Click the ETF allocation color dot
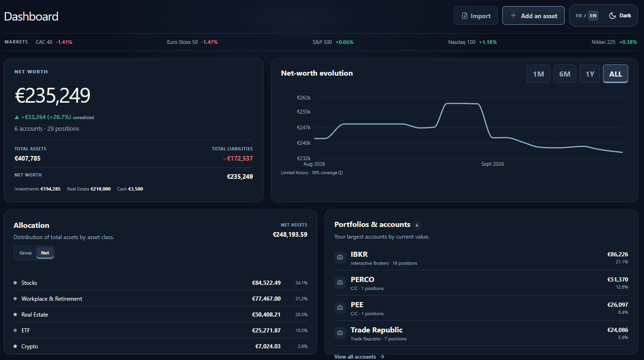The width and height of the screenshot is (644, 360). [15, 331]
